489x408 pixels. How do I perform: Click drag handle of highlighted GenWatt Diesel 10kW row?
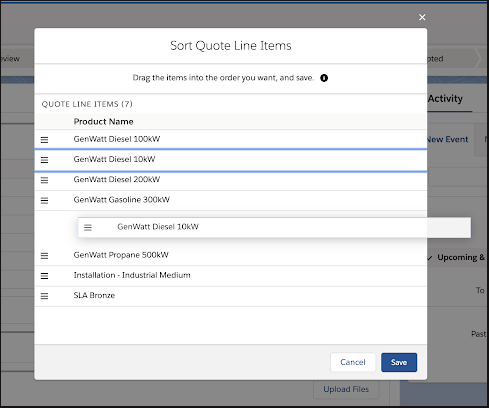tap(44, 160)
